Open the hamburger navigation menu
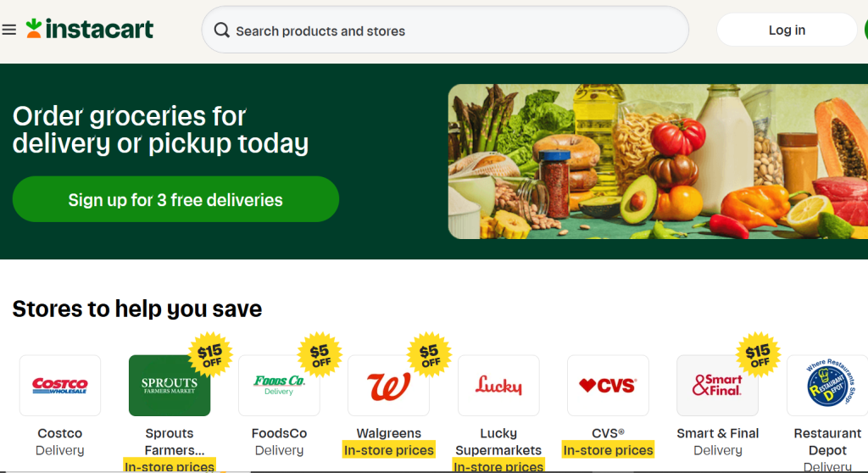868x473 pixels. tap(8, 30)
